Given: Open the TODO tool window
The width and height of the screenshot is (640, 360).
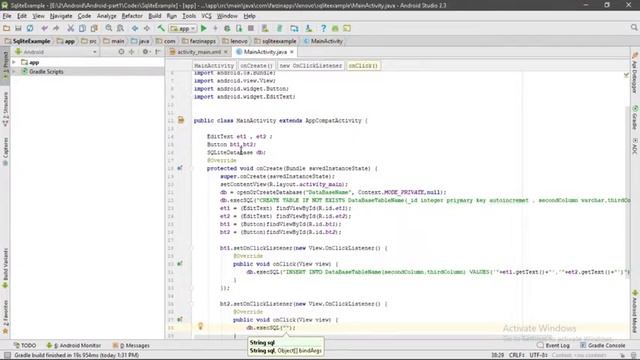Looking at the screenshot, I should [25, 345].
